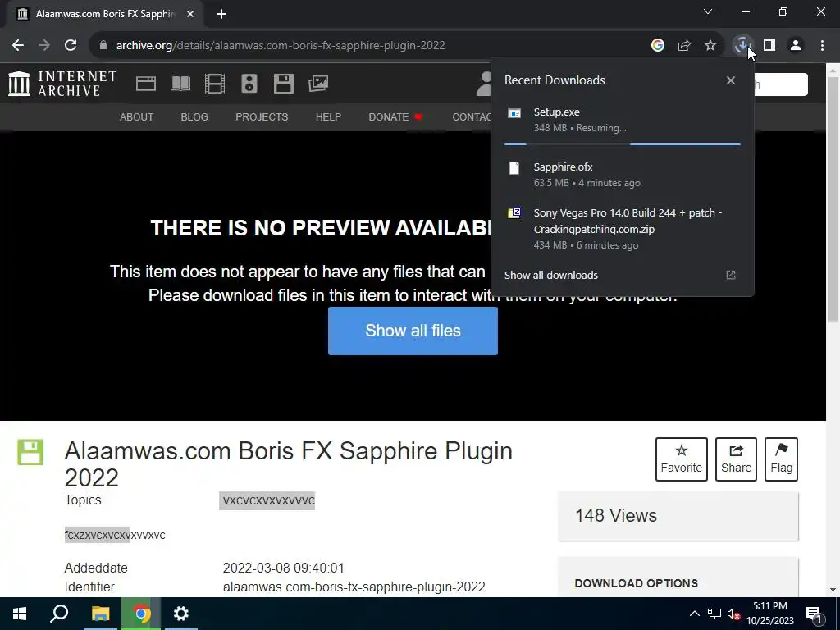This screenshot has height=630, width=840.
Task: Share this archive item
Action: tap(736, 459)
